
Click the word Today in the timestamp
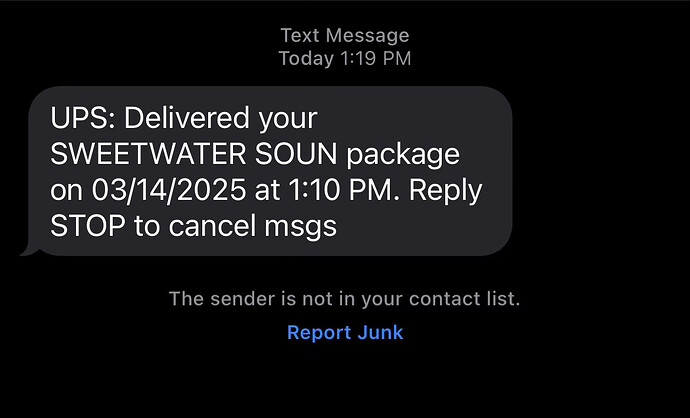click(x=306, y=58)
